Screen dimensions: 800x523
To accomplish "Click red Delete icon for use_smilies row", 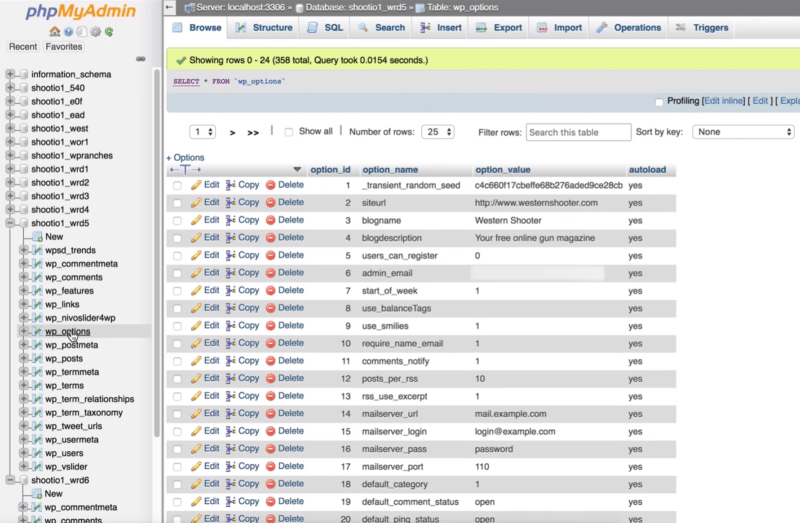I will click(270, 326).
